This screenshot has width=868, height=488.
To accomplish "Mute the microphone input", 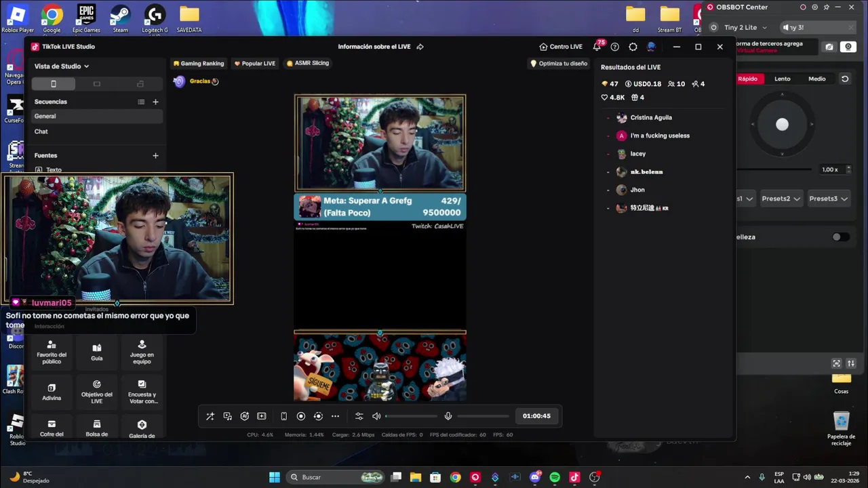I will [448, 416].
